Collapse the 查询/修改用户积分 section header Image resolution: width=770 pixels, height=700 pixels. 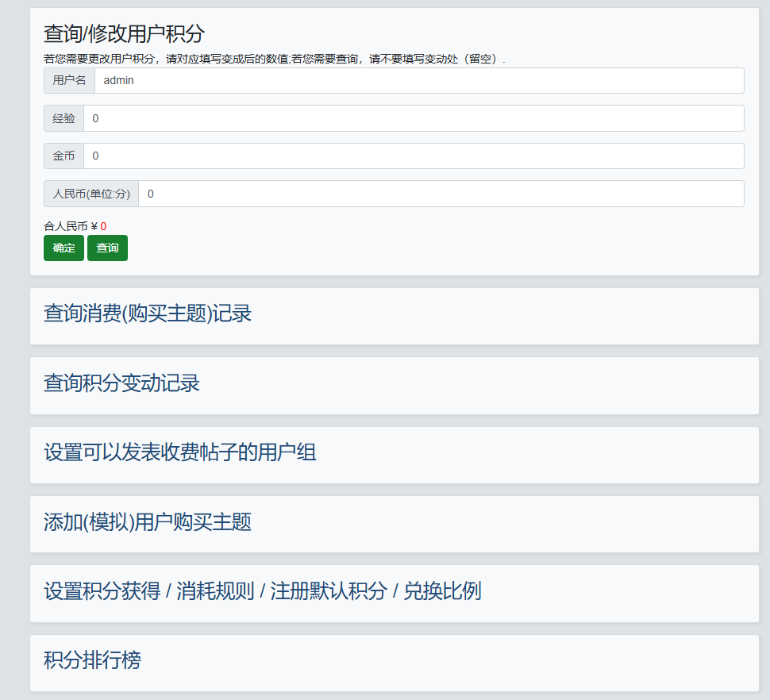coord(124,33)
